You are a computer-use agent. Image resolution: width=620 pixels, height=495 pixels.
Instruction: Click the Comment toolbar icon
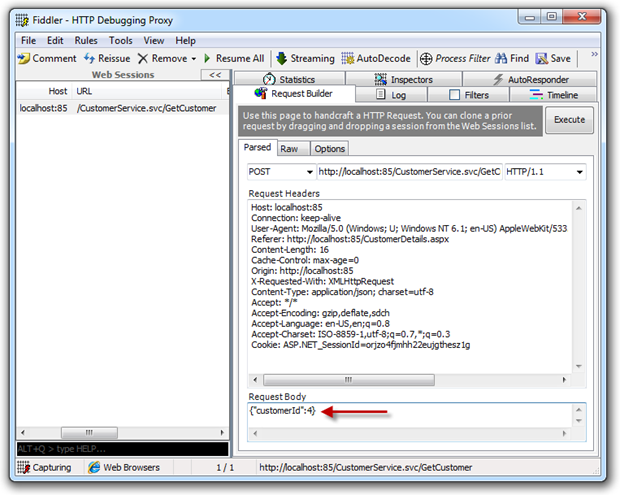pyautogui.click(x=24, y=59)
